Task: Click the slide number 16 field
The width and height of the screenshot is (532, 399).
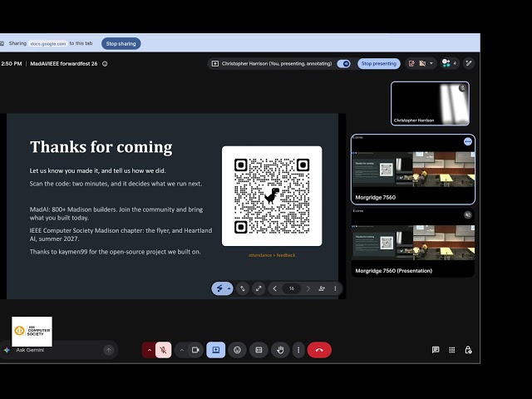Action: (292, 288)
